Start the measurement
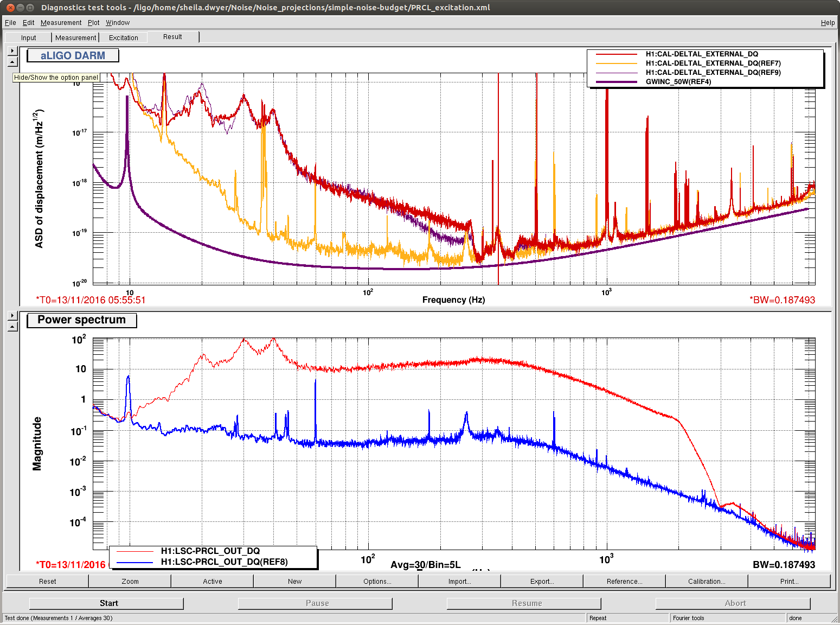Viewport: 840px width, 625px height. 106,603
